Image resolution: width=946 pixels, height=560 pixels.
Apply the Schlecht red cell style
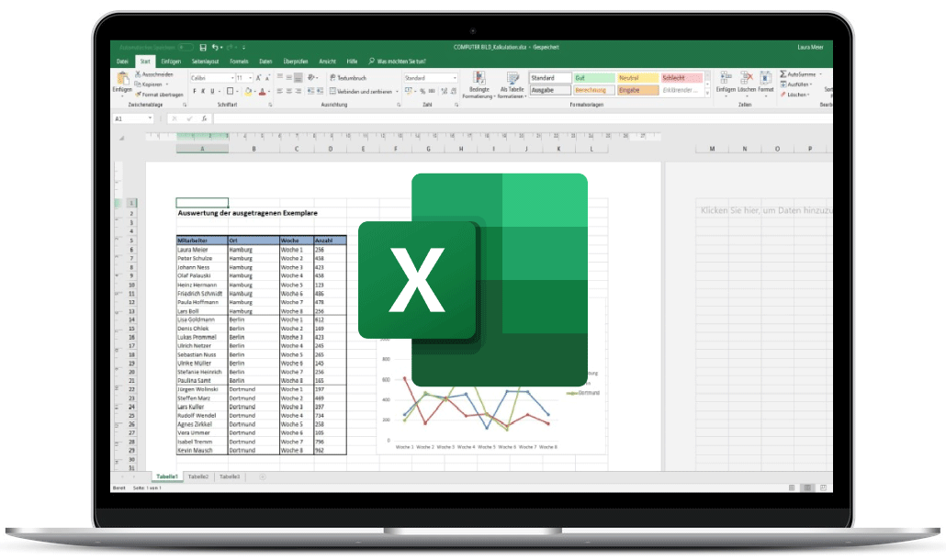click(681, 78)
